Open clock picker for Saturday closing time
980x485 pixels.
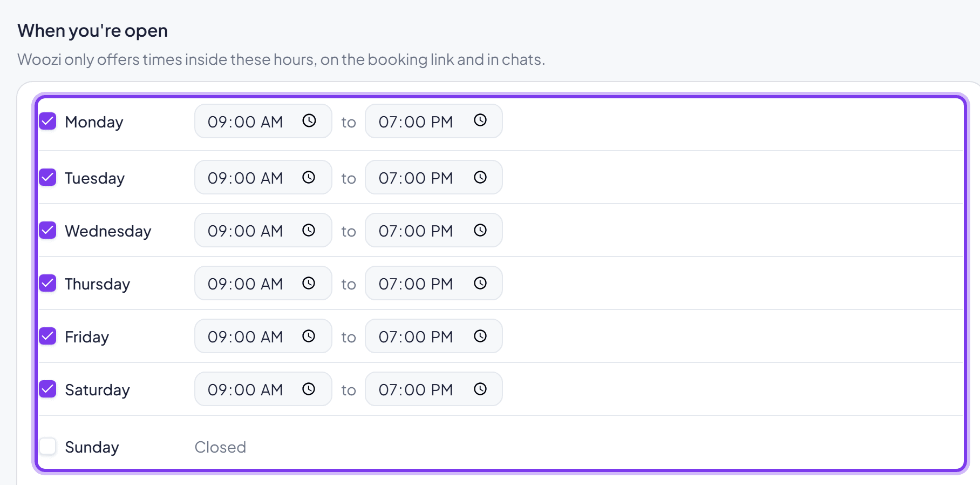pos(480,389)
